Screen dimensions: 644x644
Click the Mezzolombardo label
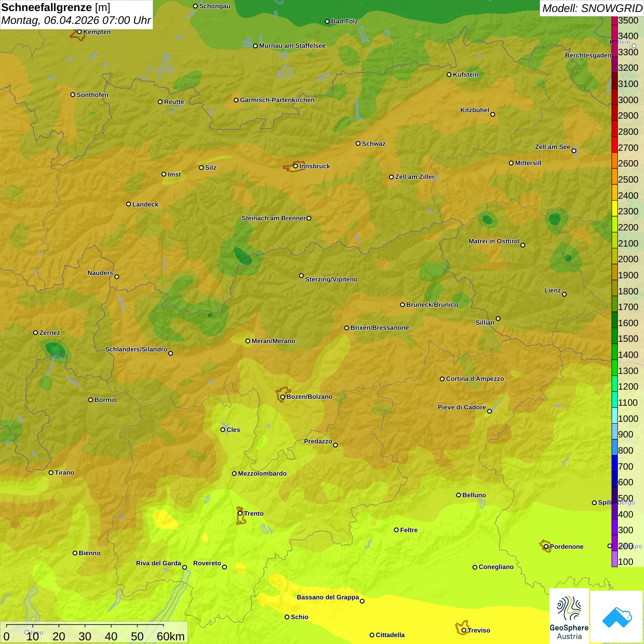pos(262,473)
